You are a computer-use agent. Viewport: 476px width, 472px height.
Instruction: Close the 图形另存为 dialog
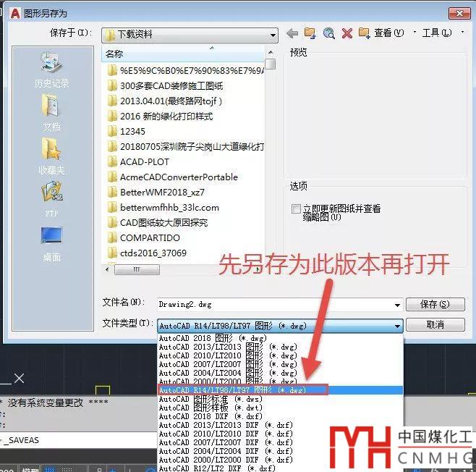pos(459,13)
